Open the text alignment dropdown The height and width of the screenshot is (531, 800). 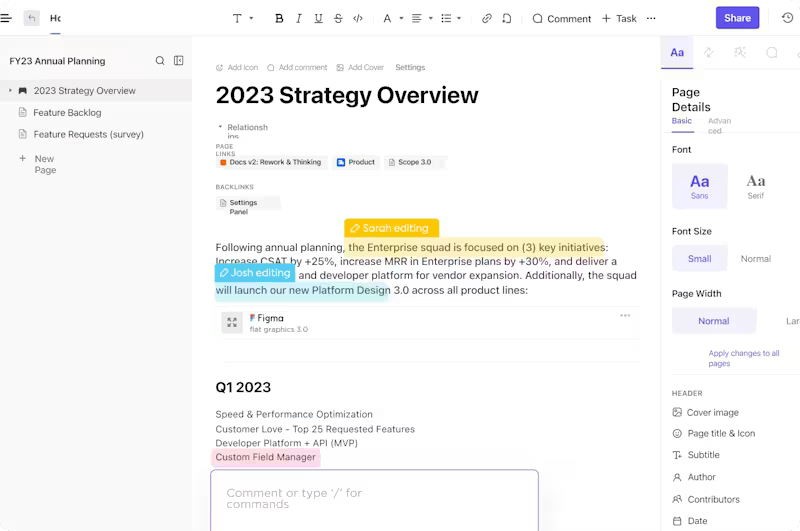[420, 18]
